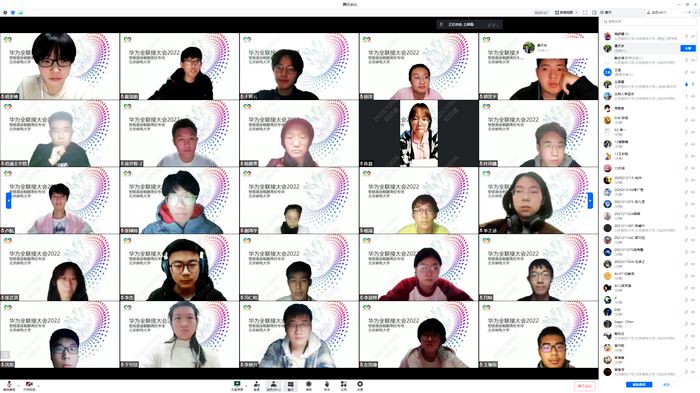Switch to the chat tab in side panel
Image resolution: width=700 pixels, height=393 pixels.
tap(608, 13)
